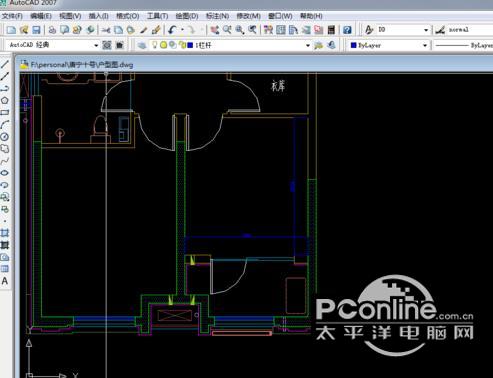Open the Layer Properties Manager icon

coord(142,45)
